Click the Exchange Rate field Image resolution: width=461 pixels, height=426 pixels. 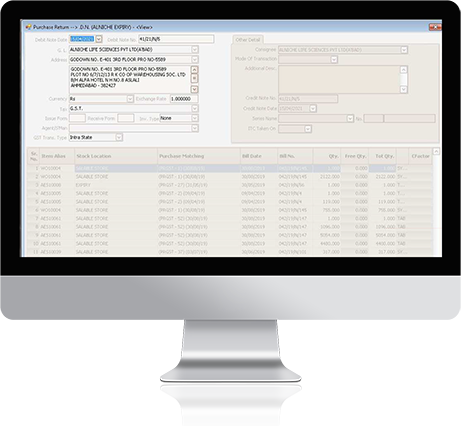pyautogui.click(x=184, y=99)
